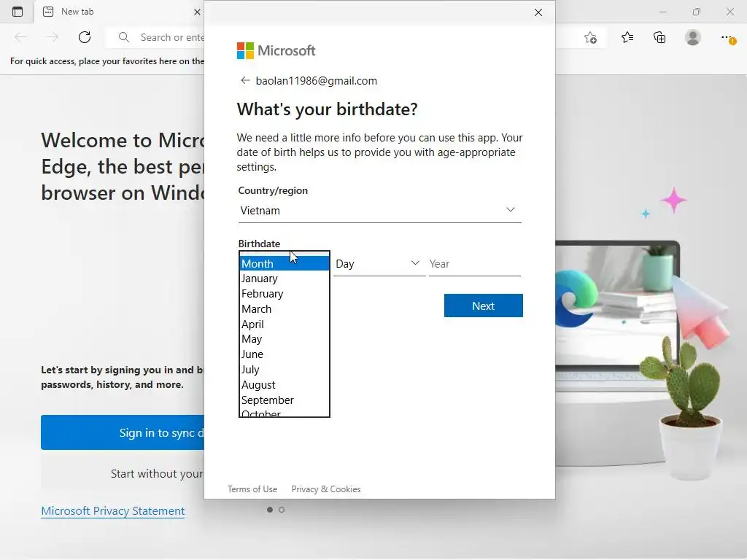
Task: Refresh the page in the Edge toolbar
Action: [x=85, y=37]
